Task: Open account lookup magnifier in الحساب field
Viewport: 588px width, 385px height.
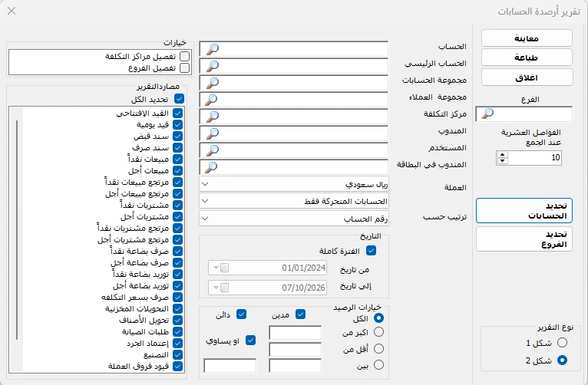Action: coord(213,49)
